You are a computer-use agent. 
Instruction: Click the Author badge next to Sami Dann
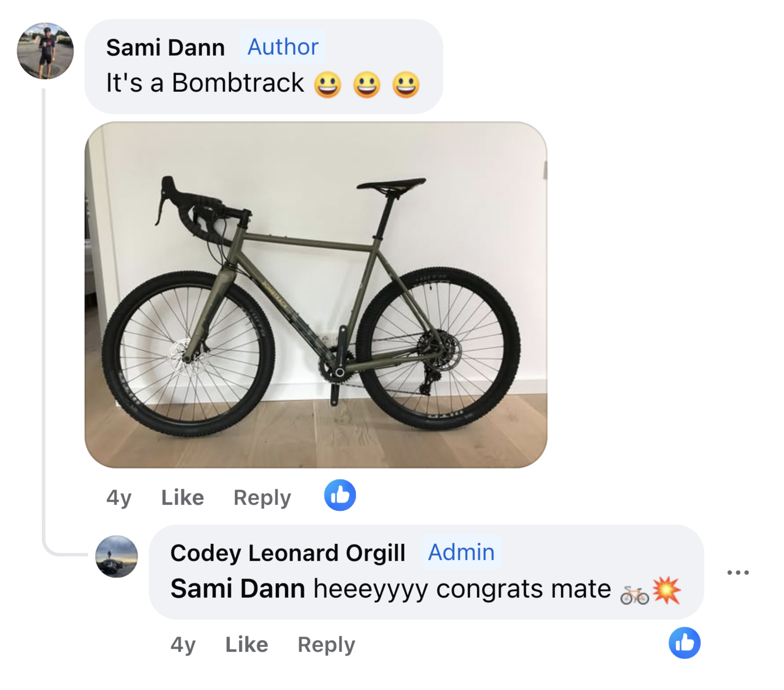[x=283, y=47]
